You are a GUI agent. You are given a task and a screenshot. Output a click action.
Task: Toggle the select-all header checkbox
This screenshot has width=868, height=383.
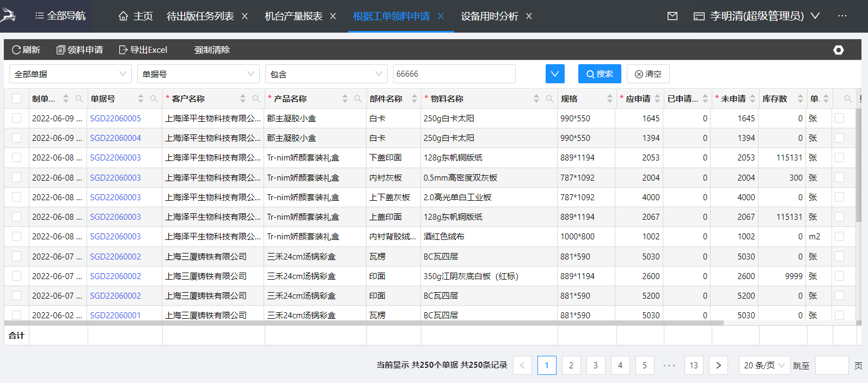(17, 98)
